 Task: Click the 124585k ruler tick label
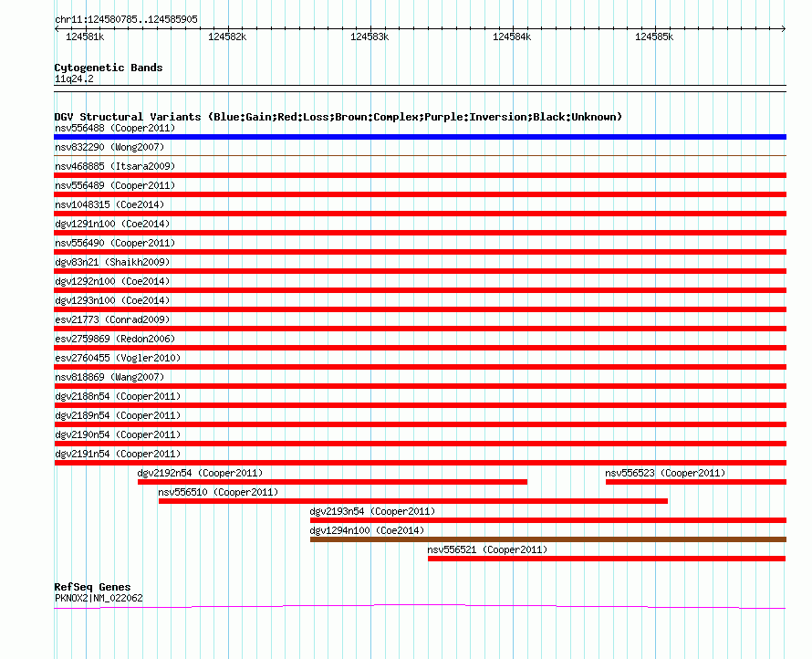(x=654, y=37)
